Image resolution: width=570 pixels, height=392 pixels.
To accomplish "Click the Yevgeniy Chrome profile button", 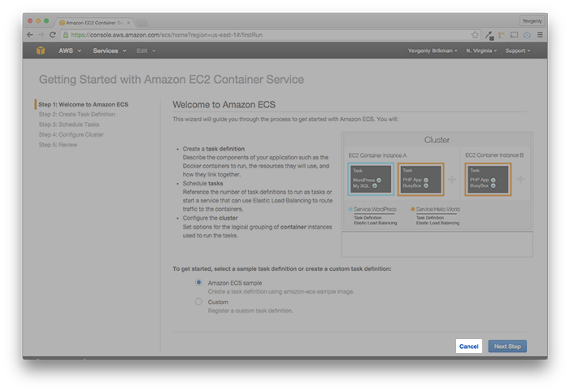I will coord(532,21).
